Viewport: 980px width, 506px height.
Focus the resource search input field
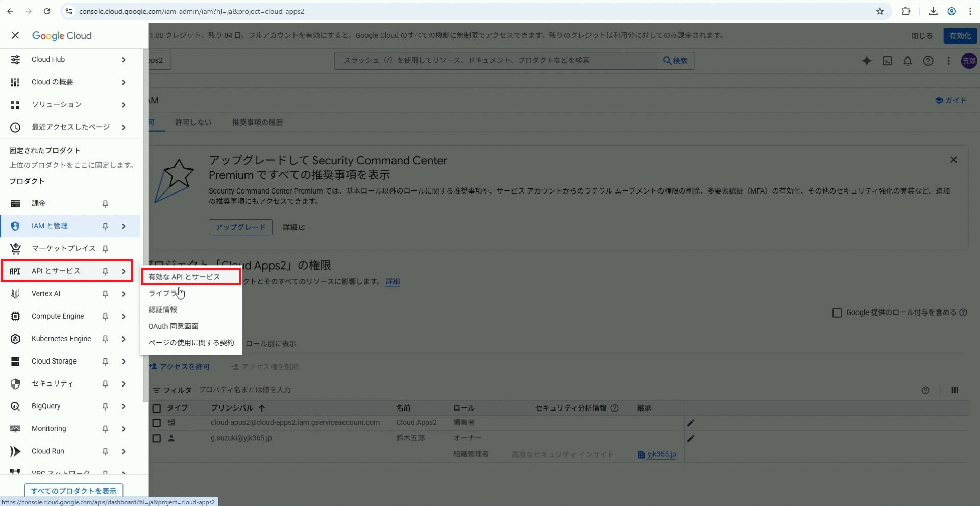[x=495, y=61]
